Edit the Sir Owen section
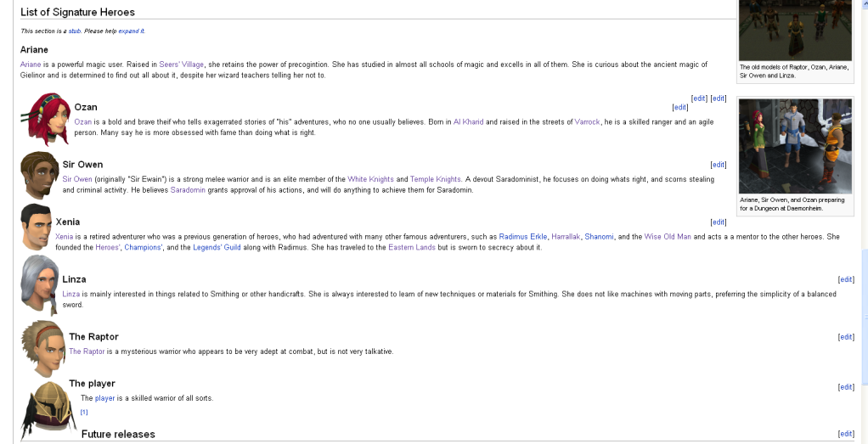 pyautogui.click(x=718, y=165)
